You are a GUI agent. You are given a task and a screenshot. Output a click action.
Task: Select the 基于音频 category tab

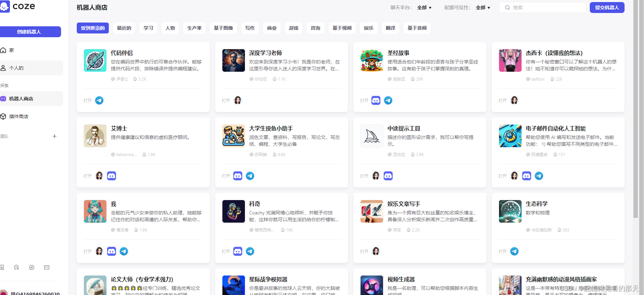tap(417, 28)
